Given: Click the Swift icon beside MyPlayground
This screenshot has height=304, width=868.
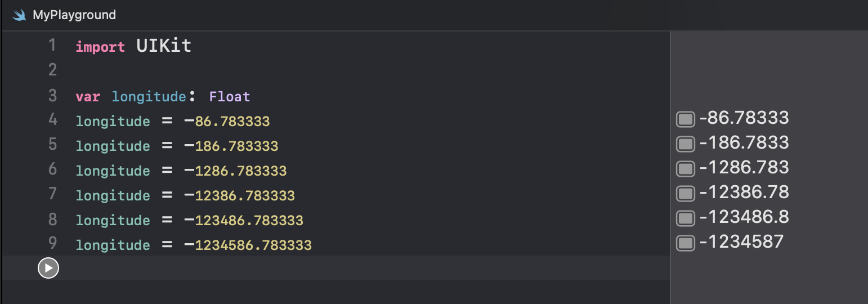Looking at the screenshot, I should point(20,15).
